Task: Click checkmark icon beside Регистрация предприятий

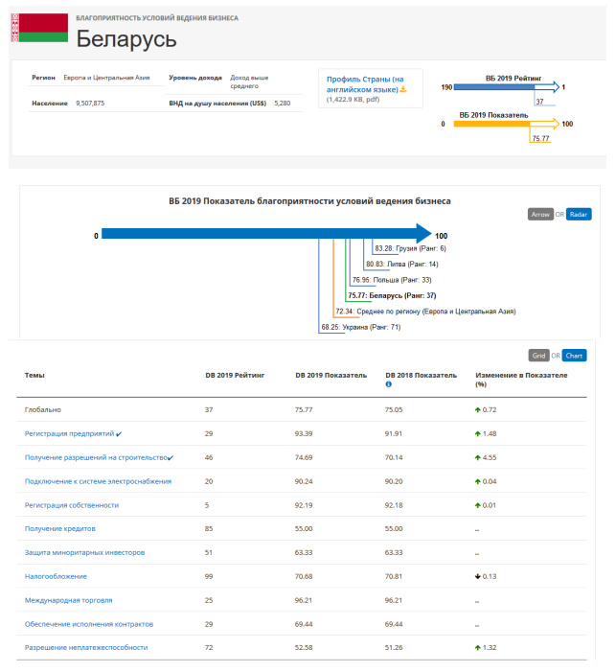Action: click(x=119, y=434)
